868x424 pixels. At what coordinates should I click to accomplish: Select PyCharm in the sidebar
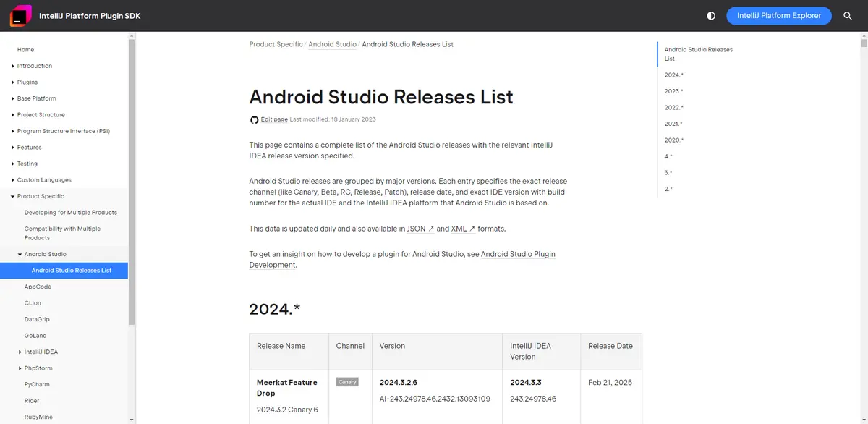(35, 384)
